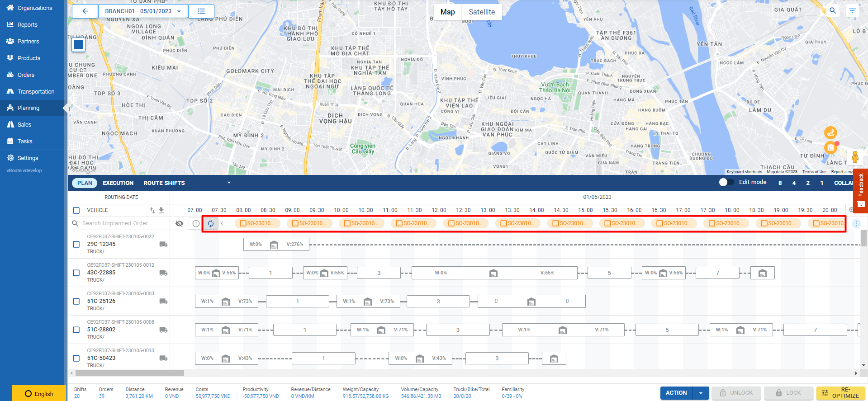Screen dimensions: 868x401
Task: Select checkbox for vehicle 51C-25126
Action: click(76, 301)
